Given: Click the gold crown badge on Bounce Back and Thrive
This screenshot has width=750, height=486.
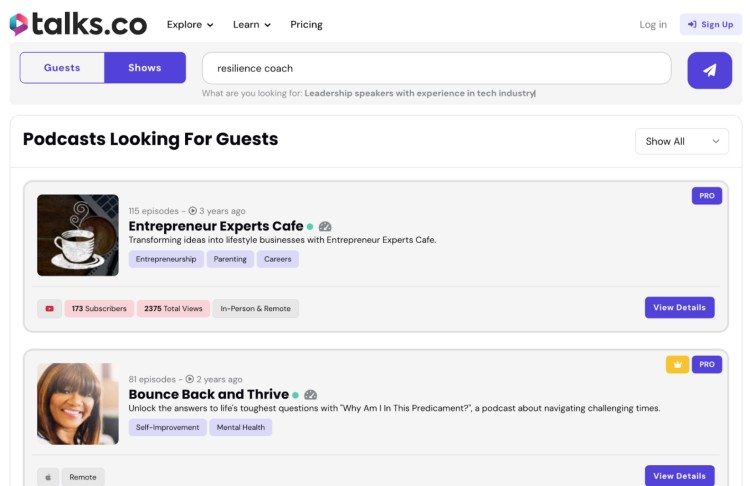Looking at the screenshot, I should pyautogui.click(x=677, y=364).
